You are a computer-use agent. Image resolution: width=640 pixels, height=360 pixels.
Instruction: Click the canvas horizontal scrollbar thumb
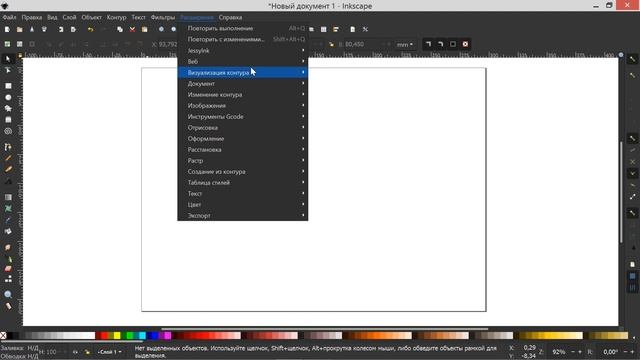coord(324,329)
